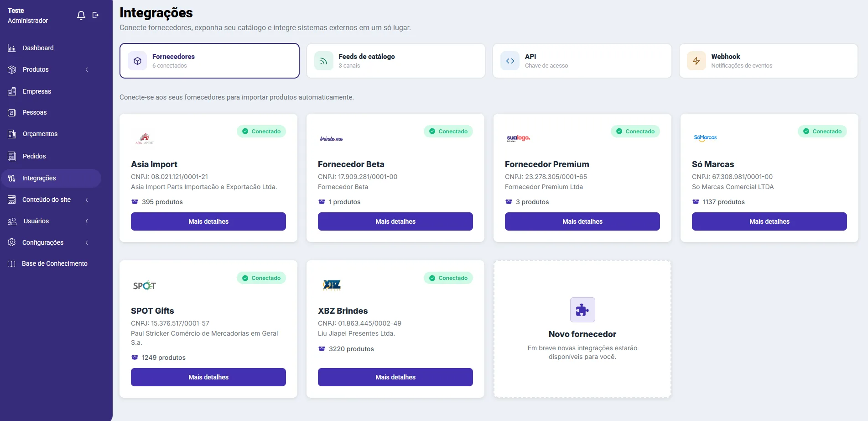Click the Novo fornecedor puzzle icon
Screen dimensions: 868x421
pos(582,310)
